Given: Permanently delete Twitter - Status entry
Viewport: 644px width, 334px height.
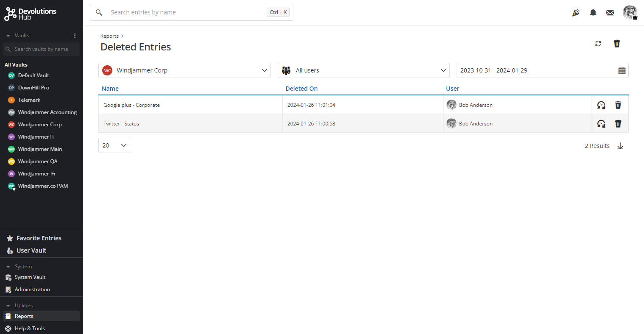Looking at the screenshot, I should pyautogui.click(x=618, y=124).
